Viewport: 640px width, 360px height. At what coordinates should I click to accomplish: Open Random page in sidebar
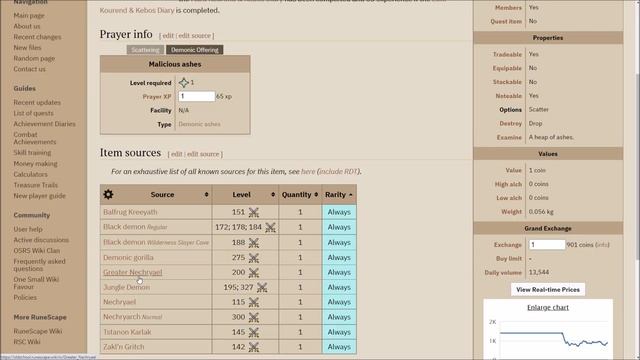pyautogui.click(x=34, y=58)
